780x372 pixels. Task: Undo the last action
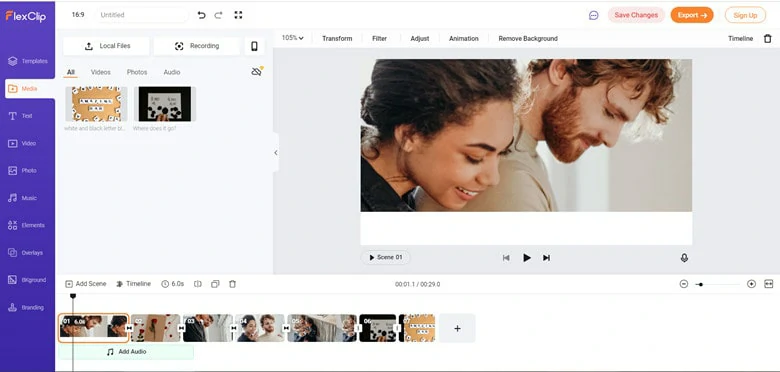tap(201, 15)
